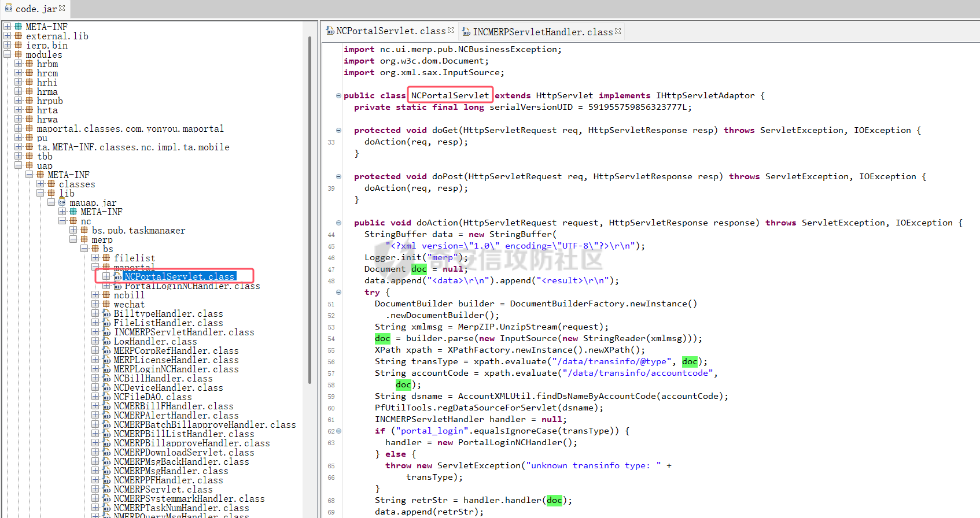Open NCMERPDownloadServlet.class from tree

point(184,452)
